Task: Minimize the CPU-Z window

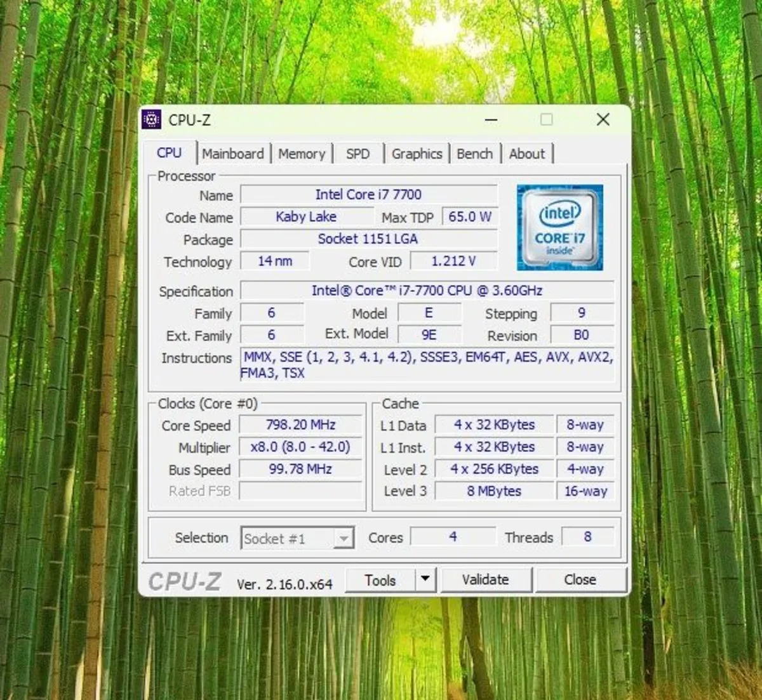Action: 491,119
